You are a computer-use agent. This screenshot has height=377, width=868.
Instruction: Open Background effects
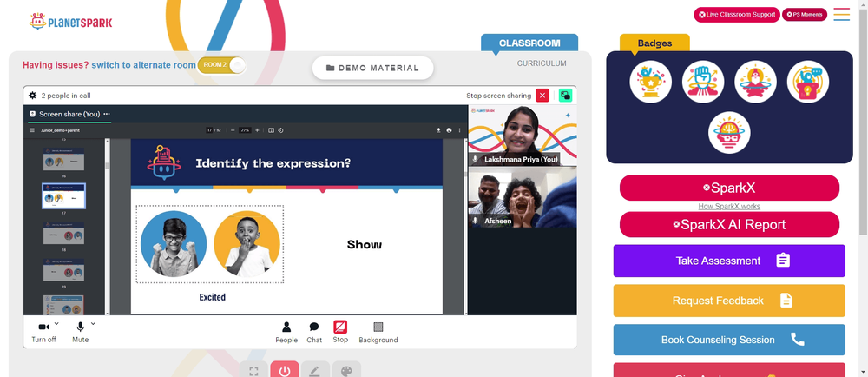(x=378, y=332)
